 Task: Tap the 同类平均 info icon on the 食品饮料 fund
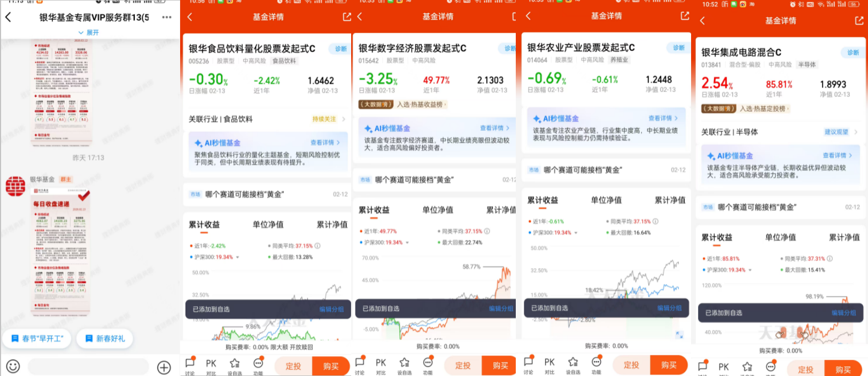pos(317,246)
